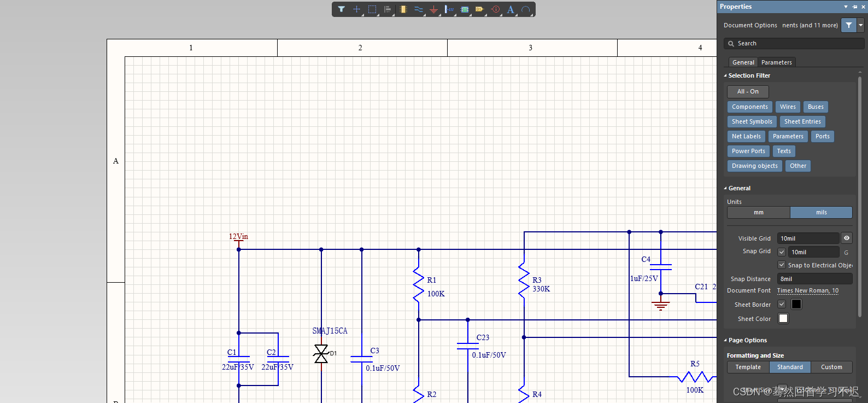This screenshot has width=868, height=403.
Task: Choose the GND Power Port tool
Action: pyautogui.click(x=433, y=9)
